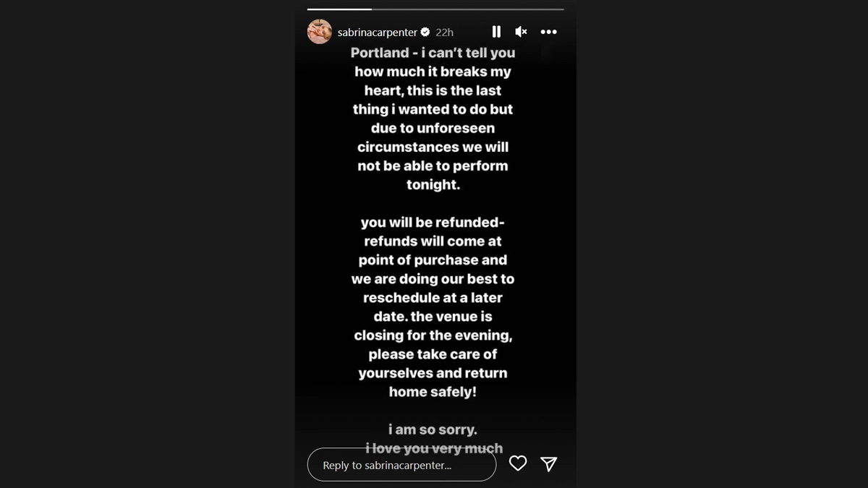Image resolution: width=868 pixels, height=488 pixels.
Task: Click the 'reschedule at a later' line
Action: click(x=433, y=298)
